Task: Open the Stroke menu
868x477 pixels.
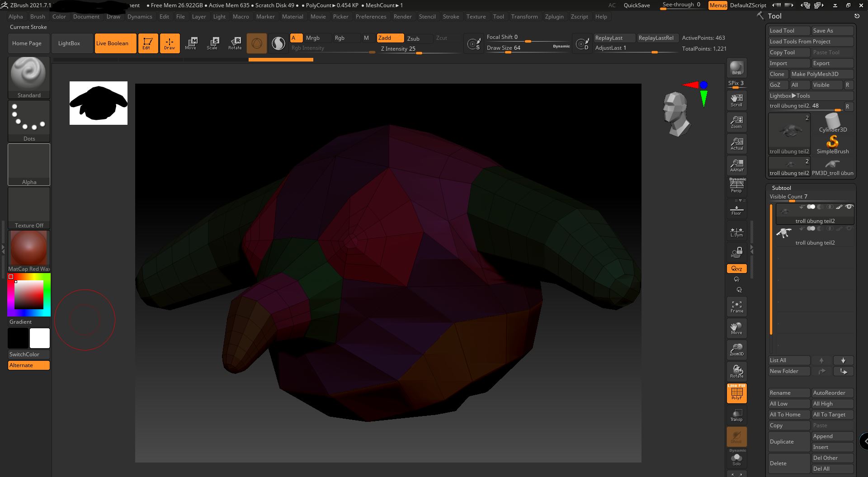Action: 450,17
